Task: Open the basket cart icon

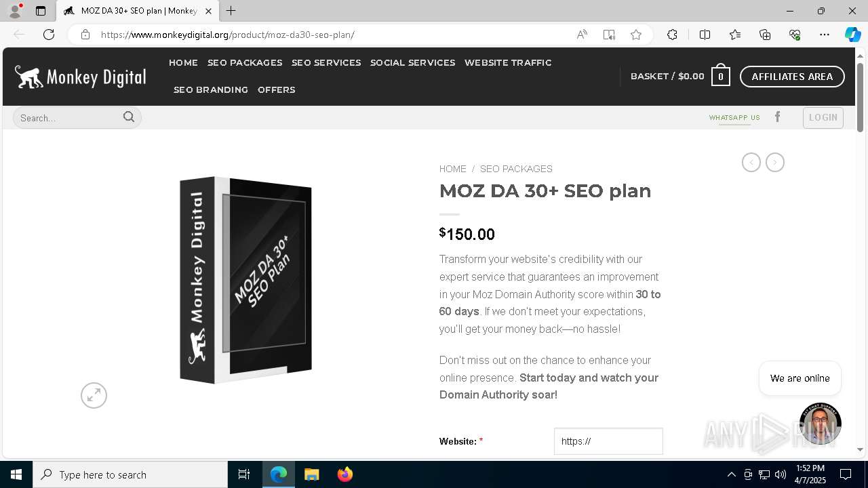Action: [x=721, y=77]
